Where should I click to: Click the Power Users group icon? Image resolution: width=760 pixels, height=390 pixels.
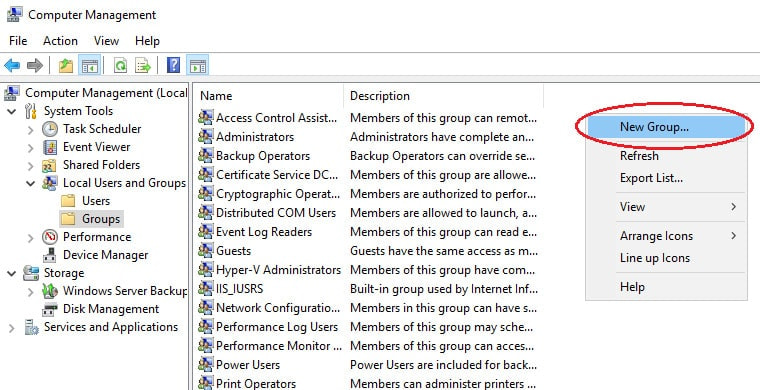(206, 364)
